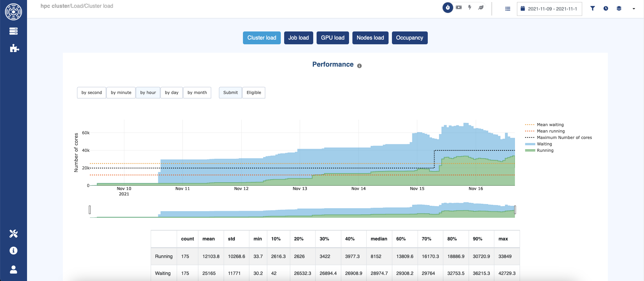Toggle Waiting series in chart legend
Viewport: 644px width, 281px height.
544,144
